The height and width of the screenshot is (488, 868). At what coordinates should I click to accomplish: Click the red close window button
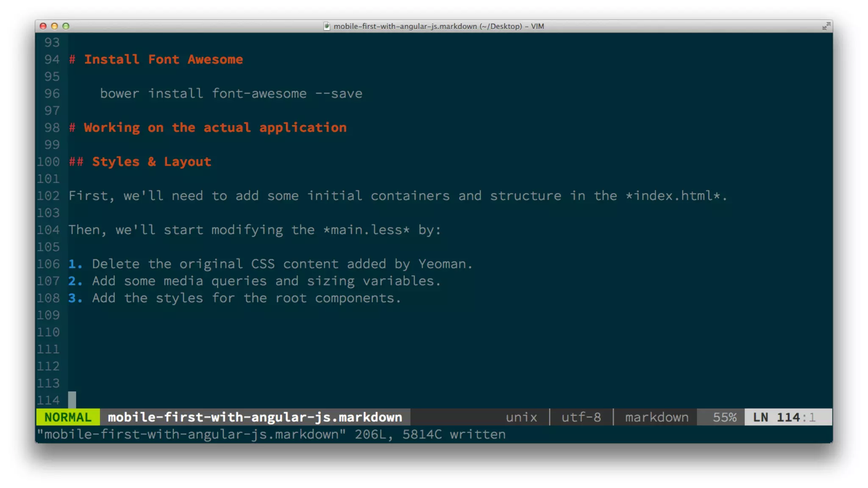click(x=43, y=26)
